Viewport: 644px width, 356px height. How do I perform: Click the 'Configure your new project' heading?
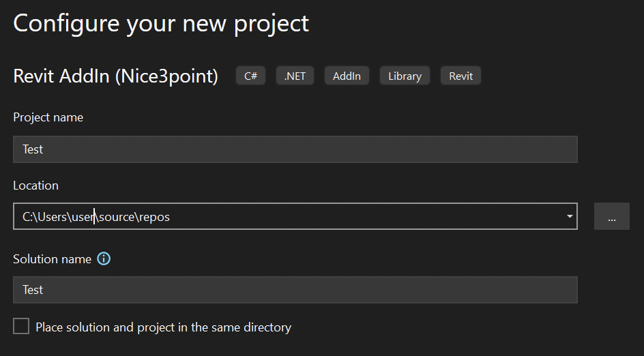[161, 23]
